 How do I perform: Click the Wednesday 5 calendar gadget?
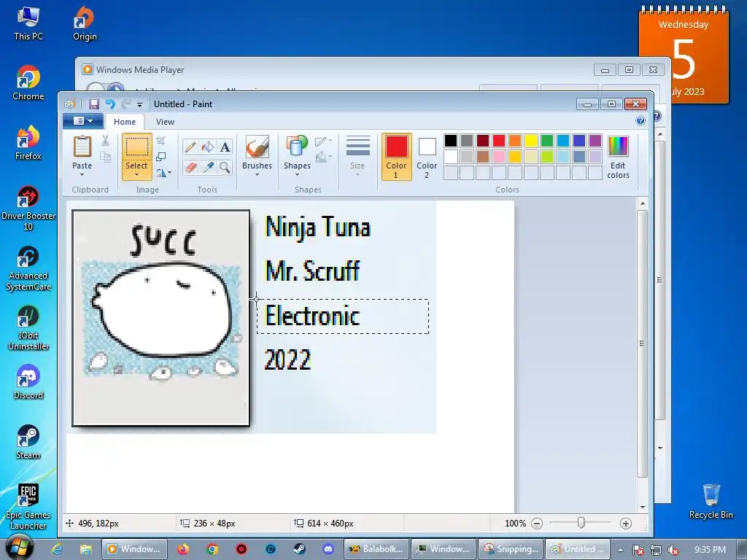[x=683, y=55]
